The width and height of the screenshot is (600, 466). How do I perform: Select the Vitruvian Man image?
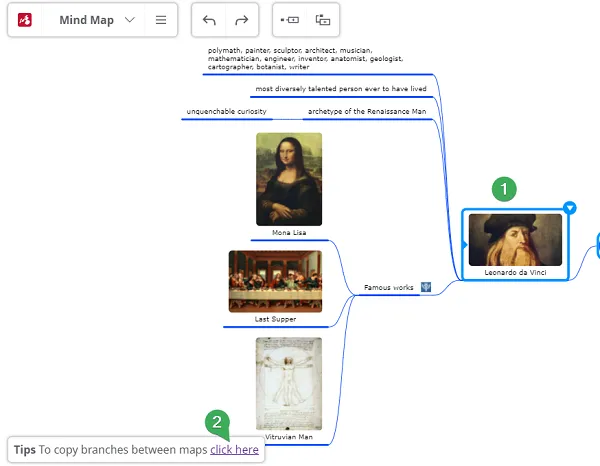point(289,383)
